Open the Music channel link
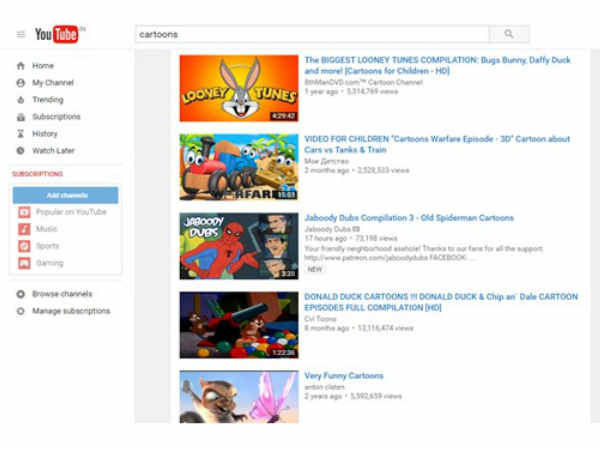600x450 pixels. click(x=47, y=229)
